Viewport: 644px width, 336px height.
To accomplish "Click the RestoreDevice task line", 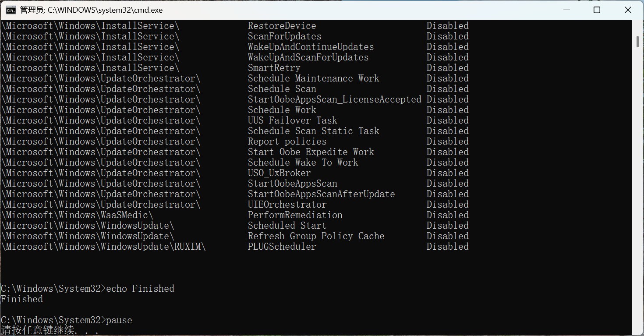I will coord(282,25).
